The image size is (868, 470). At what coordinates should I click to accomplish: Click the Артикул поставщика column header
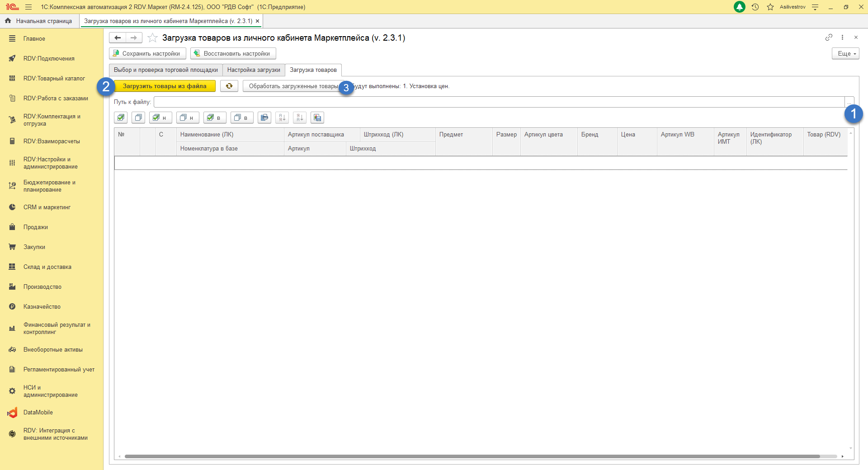click(x=322, y=135)
